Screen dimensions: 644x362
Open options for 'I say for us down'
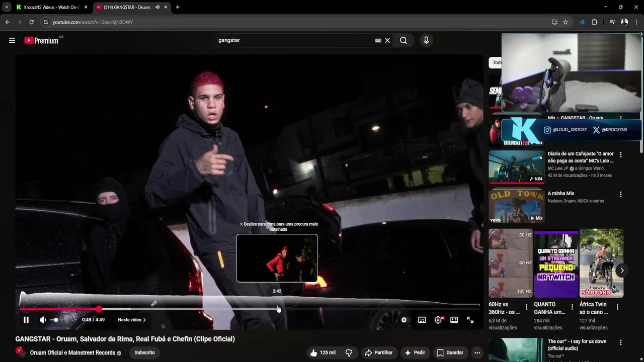[x=621, y=343]
